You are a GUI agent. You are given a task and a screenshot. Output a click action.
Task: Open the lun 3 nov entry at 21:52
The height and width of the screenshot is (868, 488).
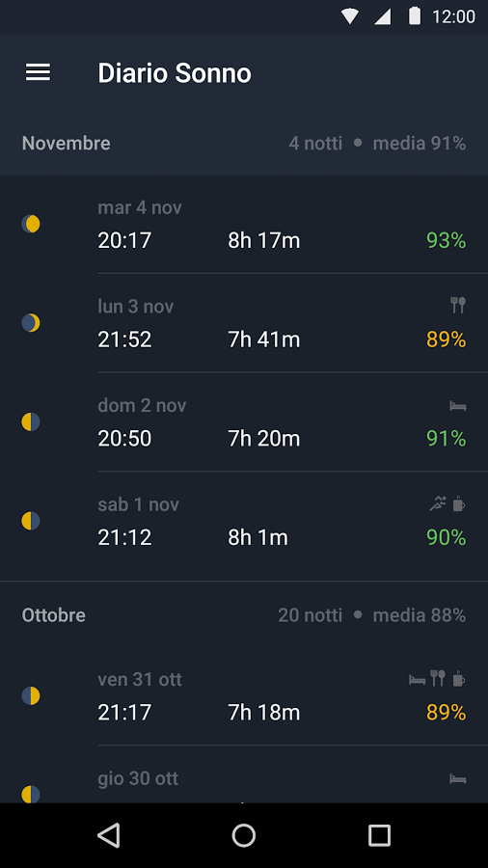coord(244,323)
